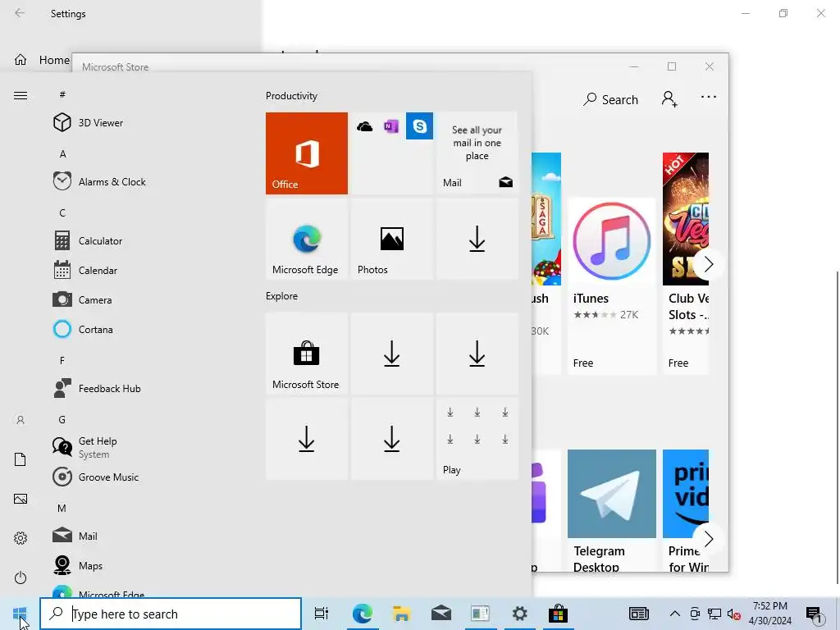Screen dimensions: 840x630
Task: Click the Power button in Start
Action: click(x=21, y=577)
